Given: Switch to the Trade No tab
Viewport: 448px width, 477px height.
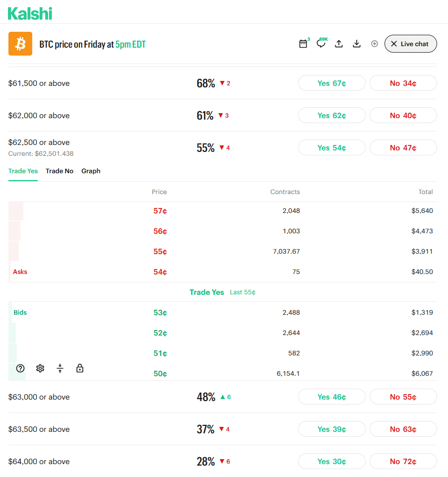Looking at the screenshot, I should [60, 171].
